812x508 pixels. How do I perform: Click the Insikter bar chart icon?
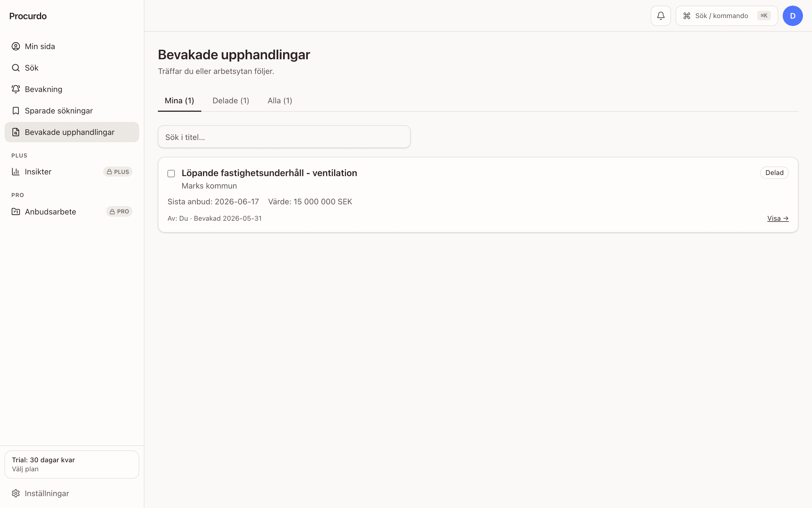tap(16, 172)
